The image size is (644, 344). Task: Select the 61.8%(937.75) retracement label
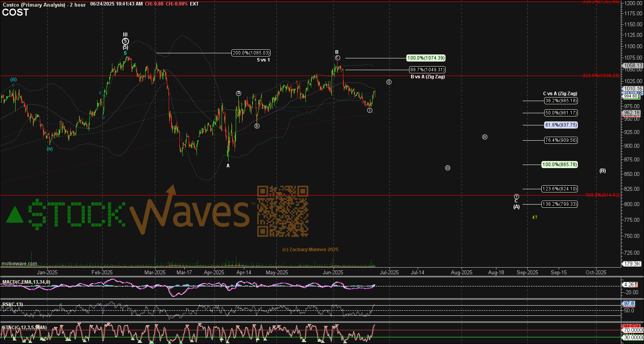561,125
